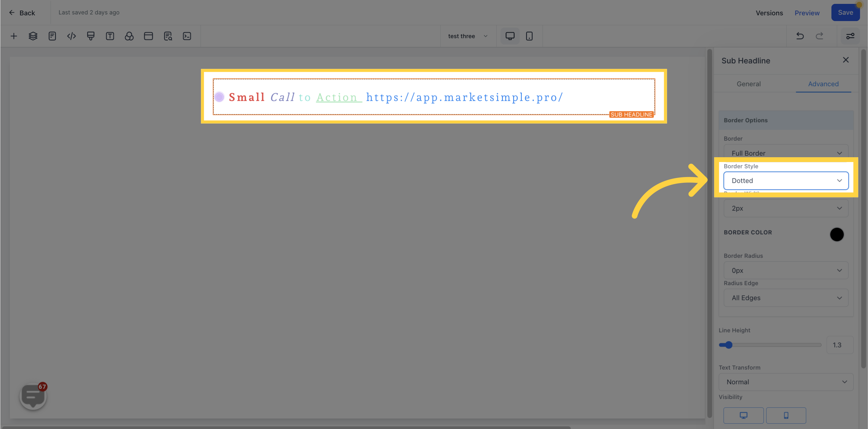Select the desktop preview icon
This screenshot has width=868, height=429.
tap(509, 35)
